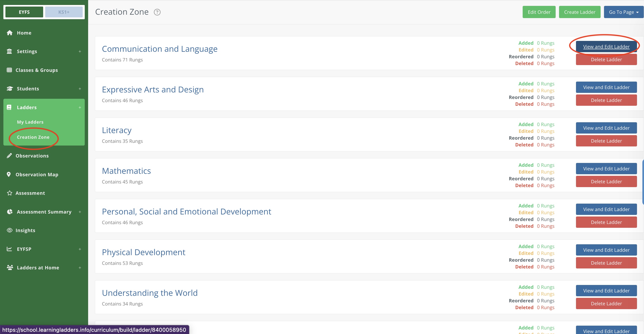Open the Creation Zone help question mark
Viewport: 644px width, 334px height.
(x=157, y=12)
